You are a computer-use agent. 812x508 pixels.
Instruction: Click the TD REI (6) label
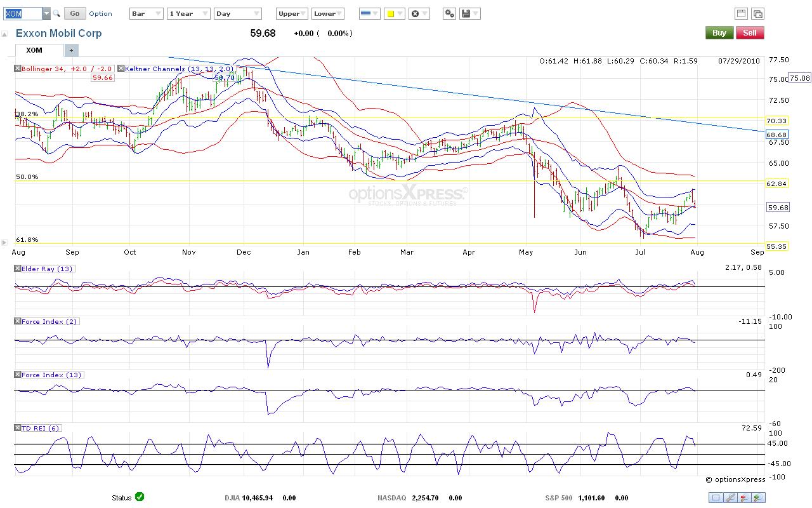coord(41,428)
